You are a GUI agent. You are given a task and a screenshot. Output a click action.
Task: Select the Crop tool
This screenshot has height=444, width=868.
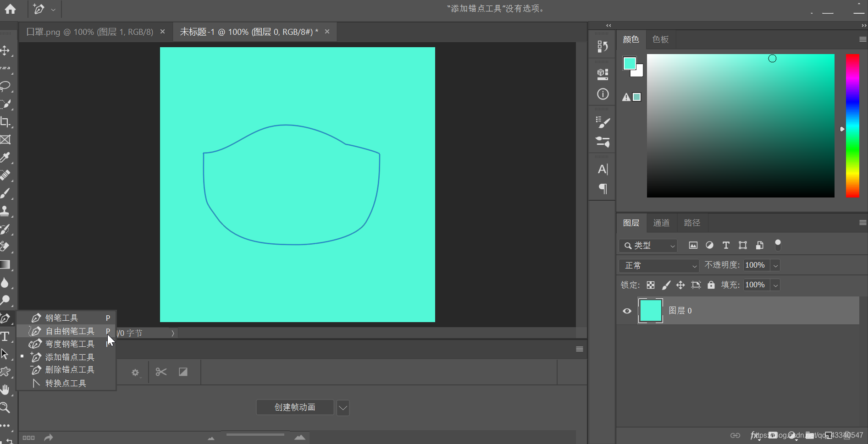click(6, 122)
